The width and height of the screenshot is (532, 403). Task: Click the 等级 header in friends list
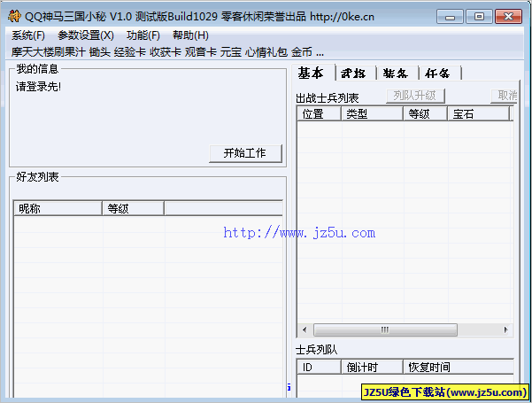133,208
